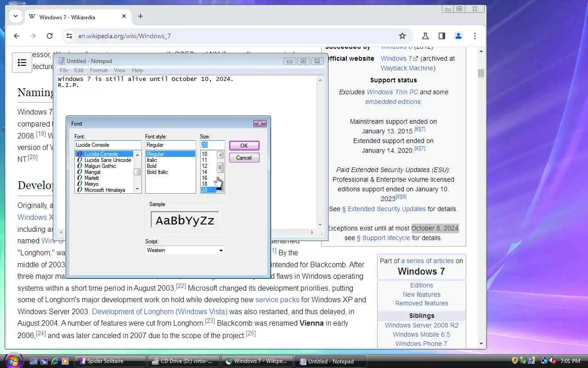Click the Untitled - Notepad taskbar button
The width and height of the screenshot is (588, 368).
pyautogui.click(x=331, y=361)
